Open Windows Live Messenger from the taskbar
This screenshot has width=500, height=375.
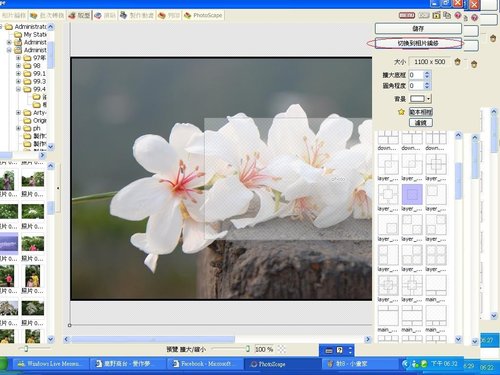coord(51,364)
